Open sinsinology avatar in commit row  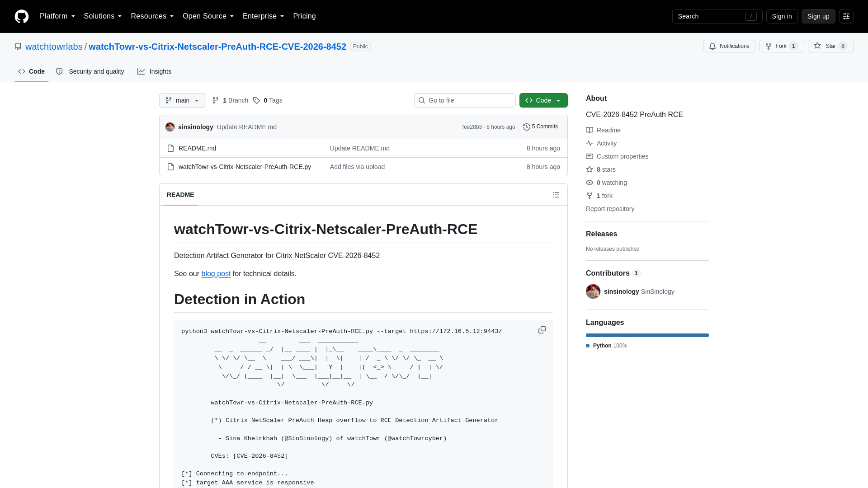click(x=170, y=127)
